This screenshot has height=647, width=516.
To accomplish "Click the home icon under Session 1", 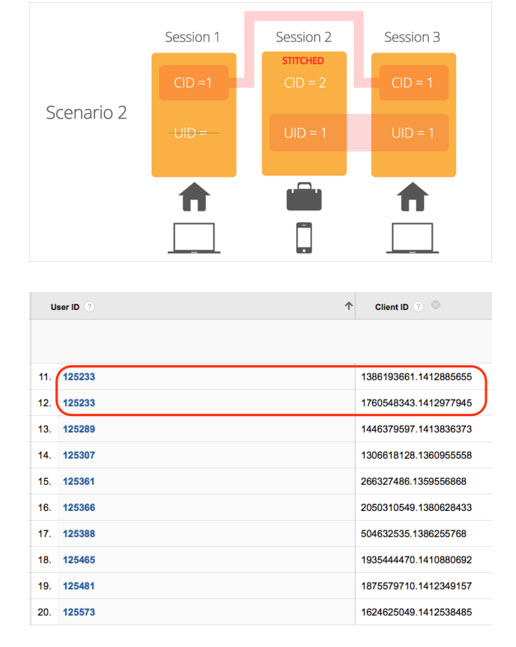I will 194,197.
